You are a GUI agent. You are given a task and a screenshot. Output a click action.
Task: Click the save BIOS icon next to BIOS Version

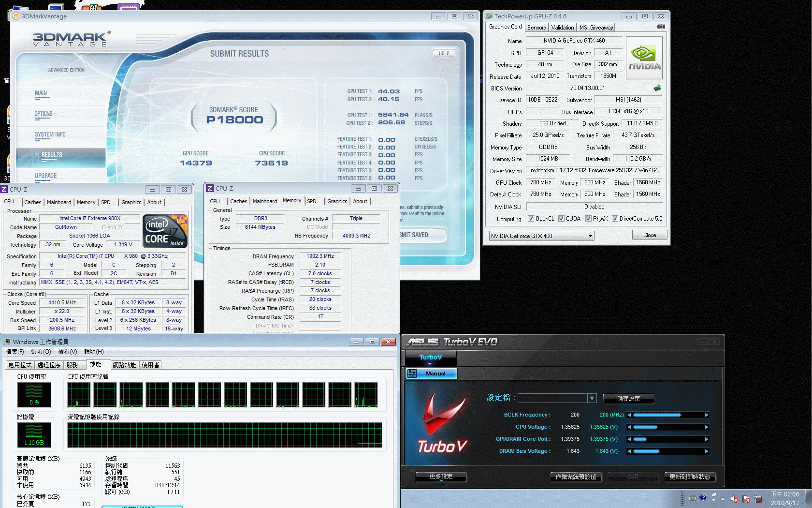point(657,88)
